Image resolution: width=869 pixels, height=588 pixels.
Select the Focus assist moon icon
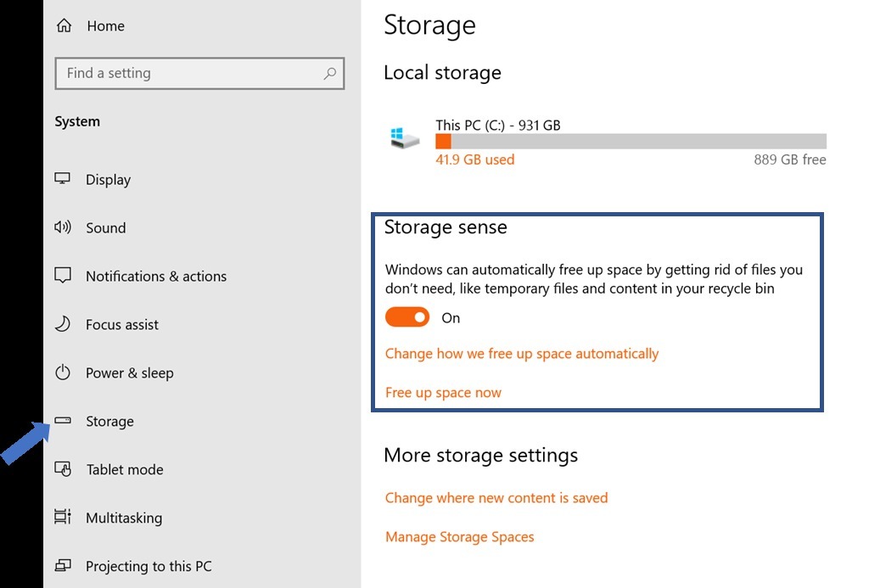(63, 324)
